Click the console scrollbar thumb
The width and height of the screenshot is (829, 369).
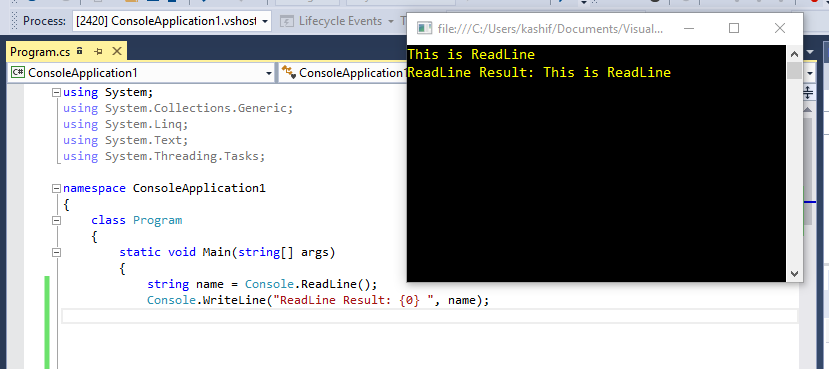pos(794,70)
